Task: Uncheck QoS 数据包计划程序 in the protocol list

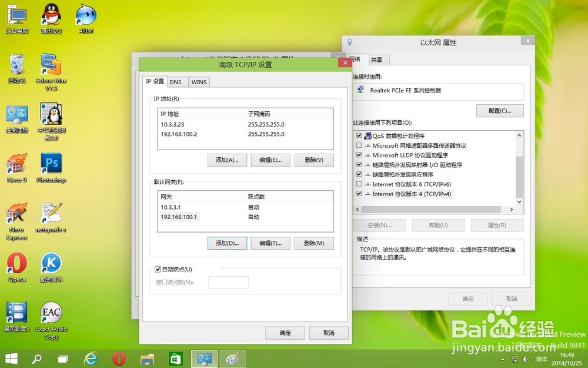Action: coord(358,135)
